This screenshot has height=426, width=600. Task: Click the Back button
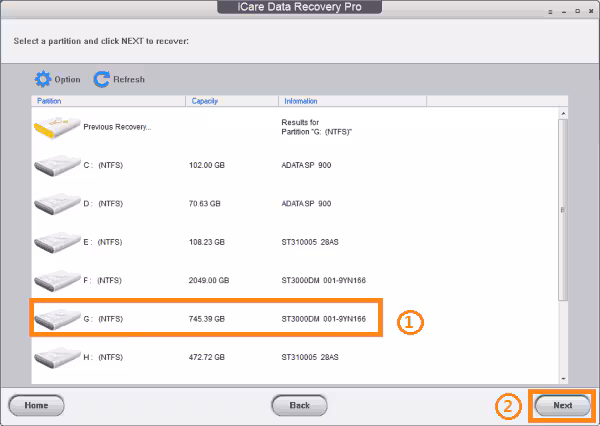pos(299,405)
